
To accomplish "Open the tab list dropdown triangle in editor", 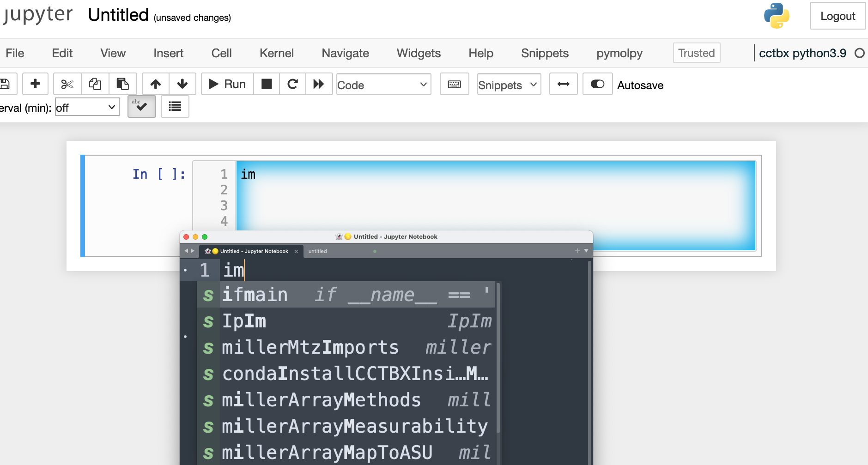I will click(586, 251).
